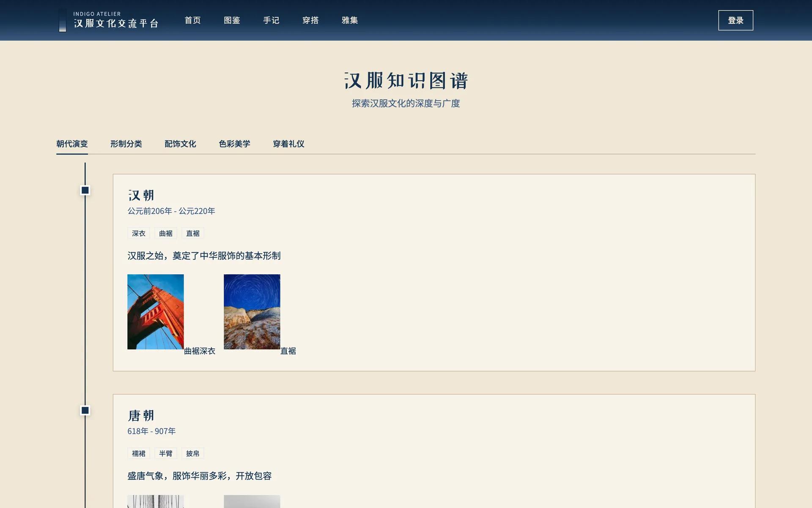This screenshot has height=508, width=812.
Task: Open the 雅集 navigation item
Action: point(350,20)
